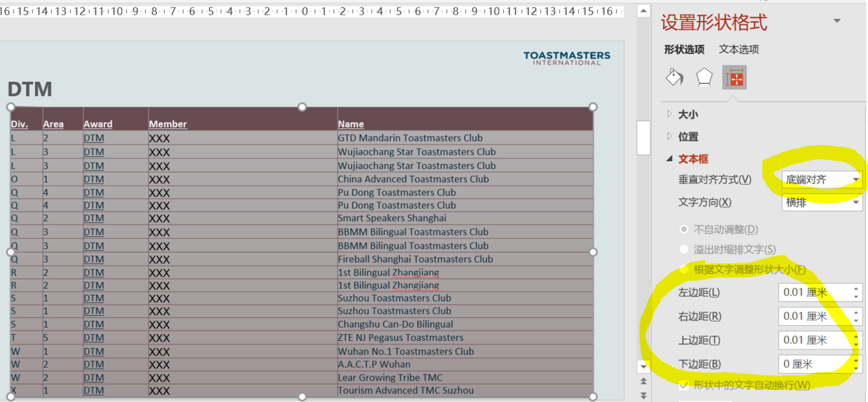The image size is (868, 402).
Task: Increase 左边距 with the spinner arrow
Action: (856, 288)
